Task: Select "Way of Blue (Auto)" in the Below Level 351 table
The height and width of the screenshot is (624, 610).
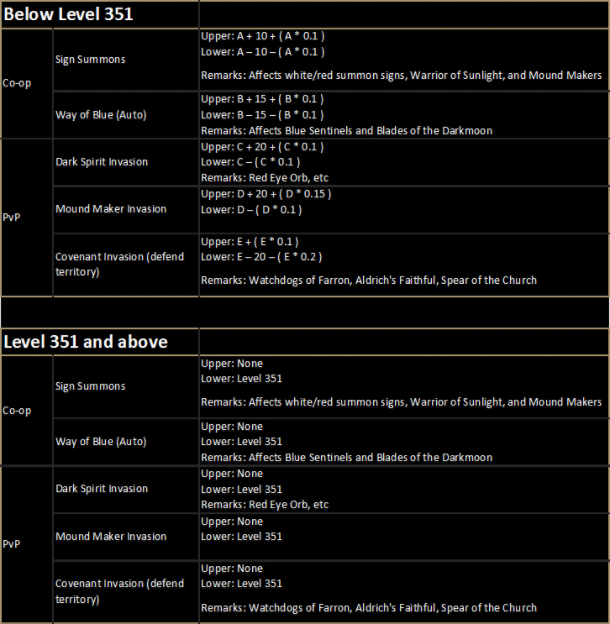Action: click(101, 115)
